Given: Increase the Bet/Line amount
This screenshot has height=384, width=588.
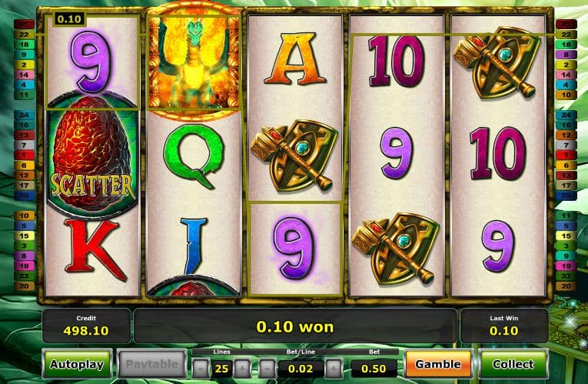Looking at the screenshot, I should 334,369.
